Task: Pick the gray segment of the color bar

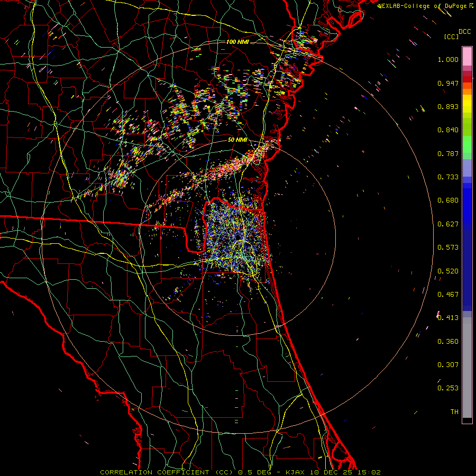Action: click(x=467, y=368)
